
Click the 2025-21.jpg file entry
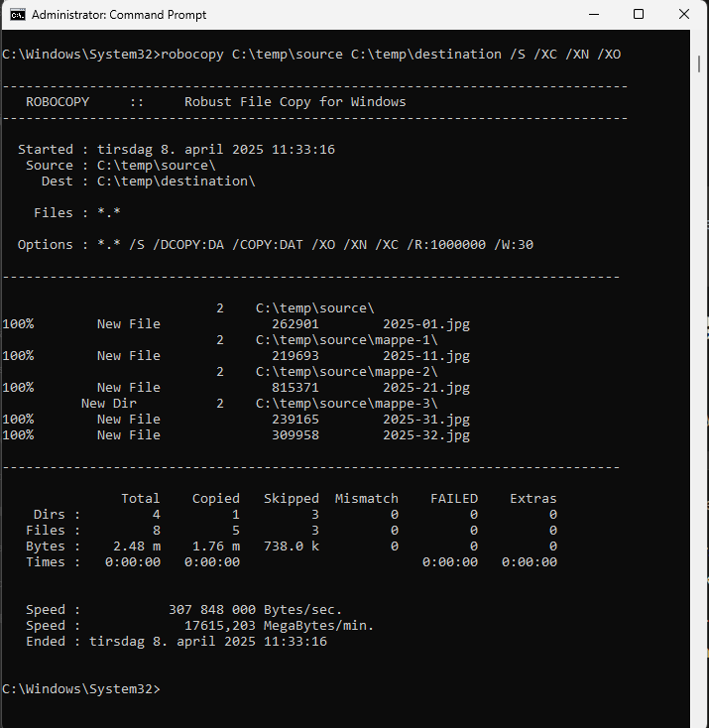426,387
